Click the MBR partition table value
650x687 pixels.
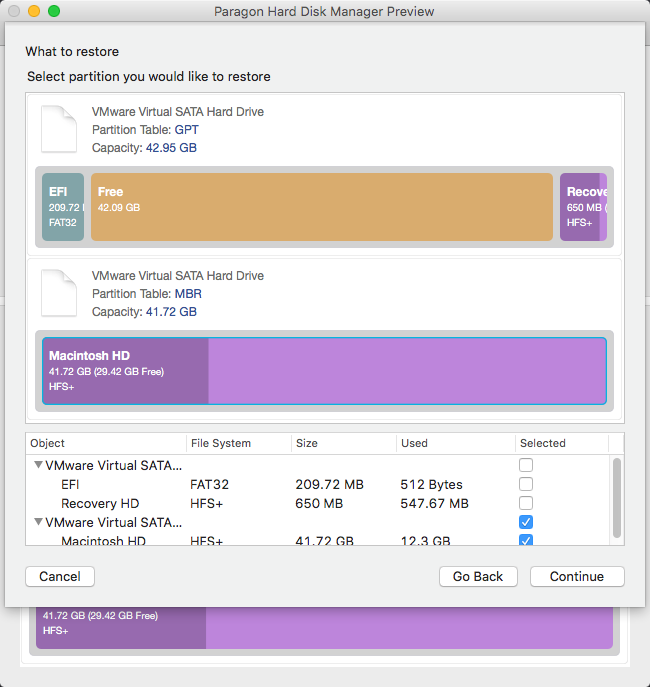click(188, 294)
